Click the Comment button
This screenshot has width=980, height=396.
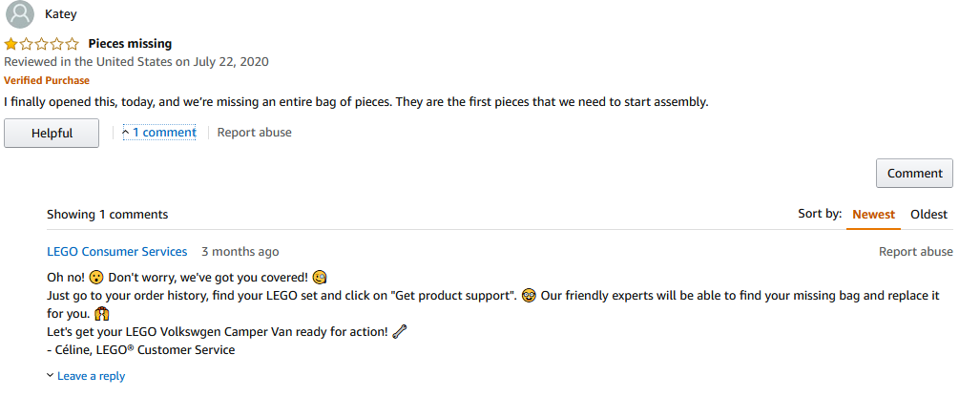point(914,173)
